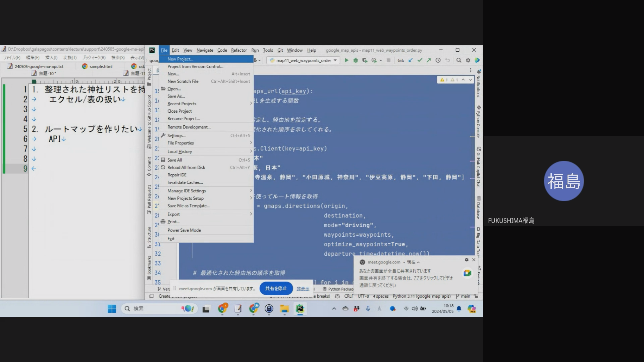This screenshot has width=644, height=362.
Task: Run the map11_web_waypoints_order configuration
Action: (x=346, y=60)
